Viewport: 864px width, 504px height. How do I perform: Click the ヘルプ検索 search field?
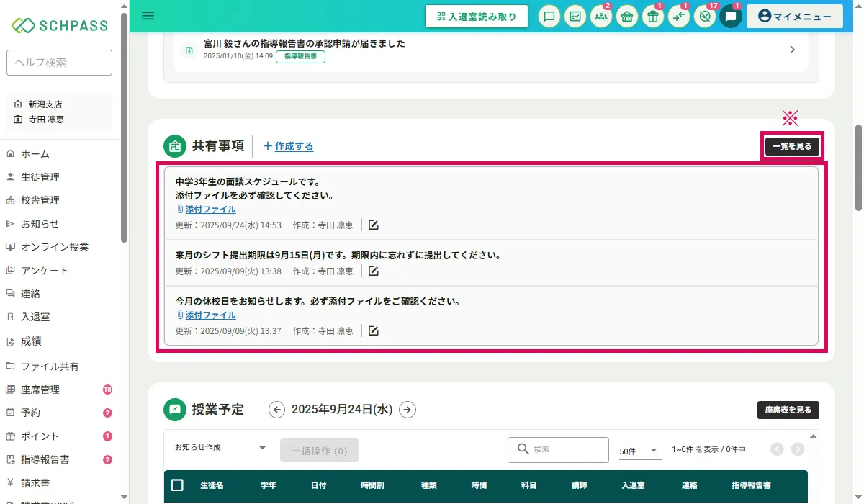click(x=59, y=63)
